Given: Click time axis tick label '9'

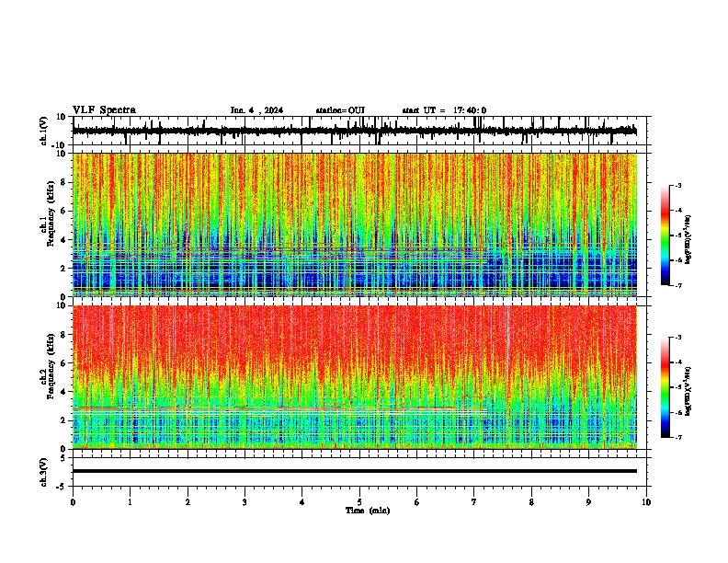Looking at the screenshot, I should click(x=588, y=502).
